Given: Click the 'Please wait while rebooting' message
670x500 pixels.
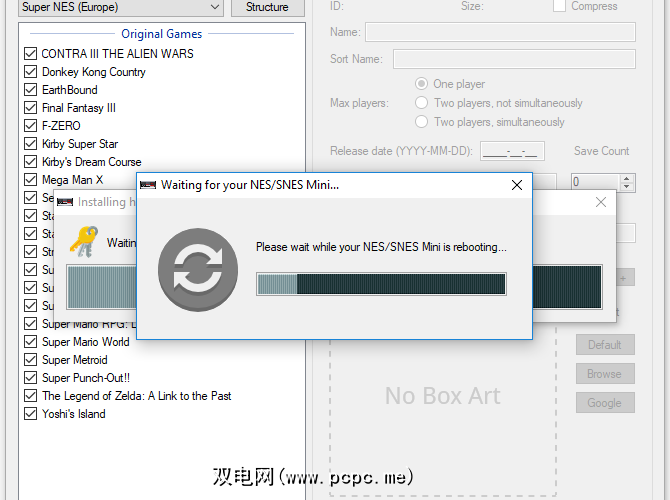Looking at the screenshot, I should click(381, 247).
